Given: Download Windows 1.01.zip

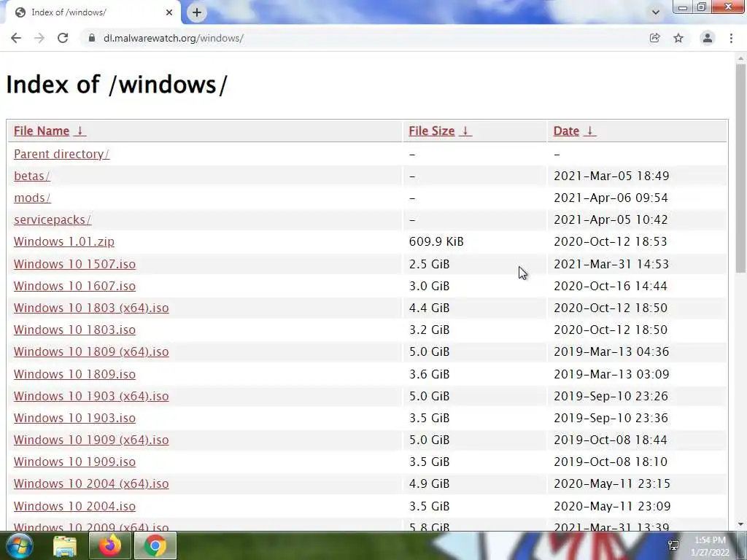Looking at the screenshot, I should 64,241.
